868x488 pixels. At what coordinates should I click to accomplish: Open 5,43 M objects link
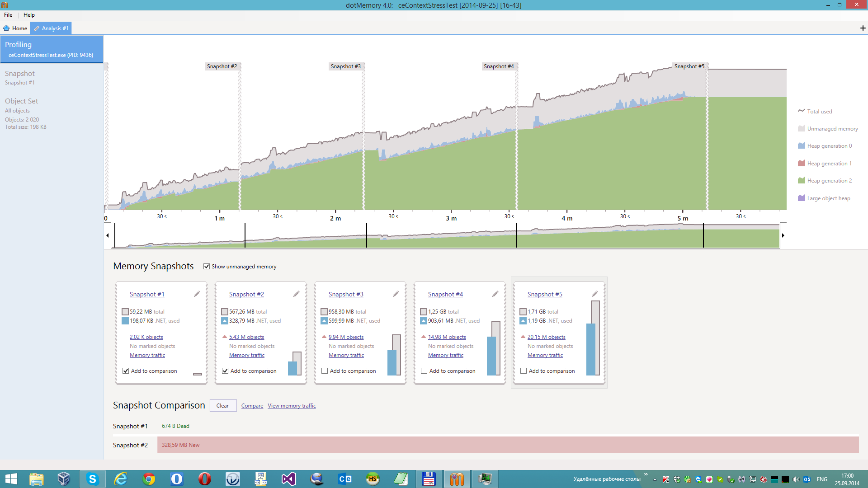coord(247,337)
